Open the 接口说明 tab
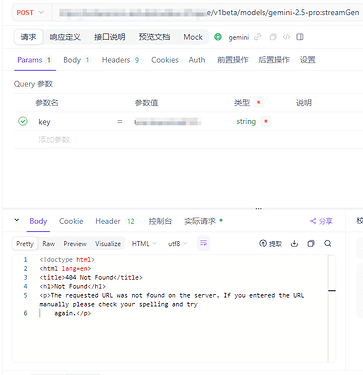This screenshot has width=363, height=375. pos(110,37)
